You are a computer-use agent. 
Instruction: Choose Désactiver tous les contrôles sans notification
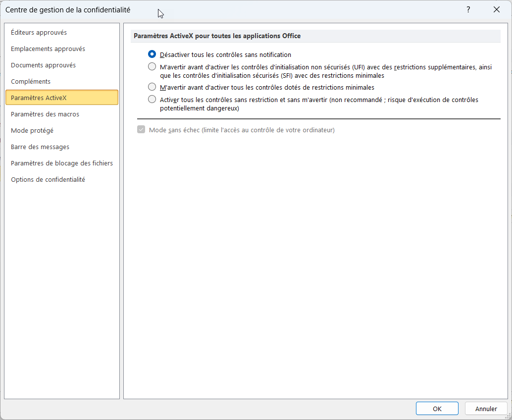[x=152, y=54]
